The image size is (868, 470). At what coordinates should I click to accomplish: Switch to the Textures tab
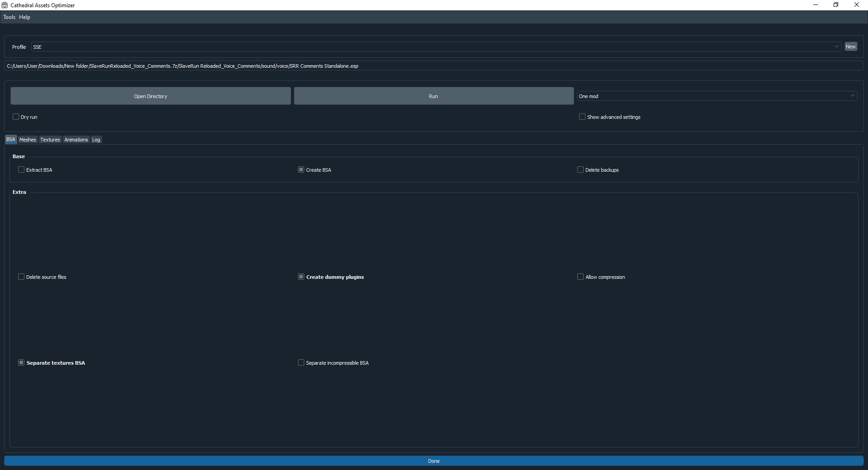click(50, 140)
